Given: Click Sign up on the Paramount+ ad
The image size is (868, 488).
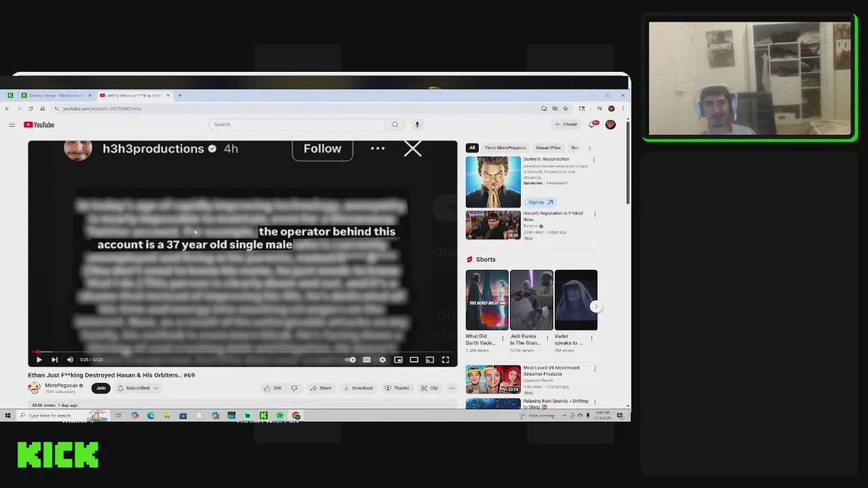Looking at the screenshot, I should (x=540, y=202).
